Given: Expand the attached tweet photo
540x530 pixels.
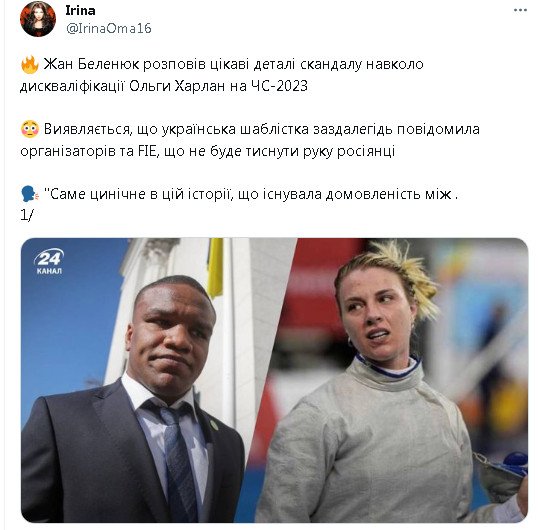Looking at the screenshot, I should pyautogui.click(x=274, y=380).
